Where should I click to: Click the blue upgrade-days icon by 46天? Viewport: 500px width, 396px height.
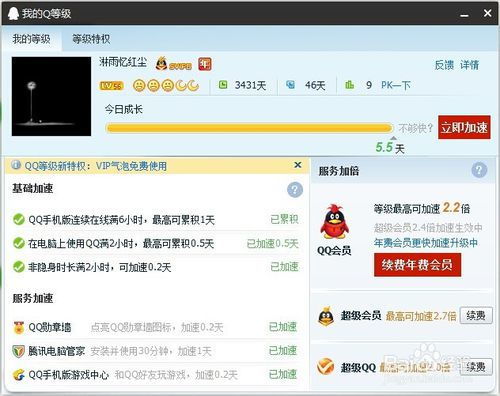[290, 85]
